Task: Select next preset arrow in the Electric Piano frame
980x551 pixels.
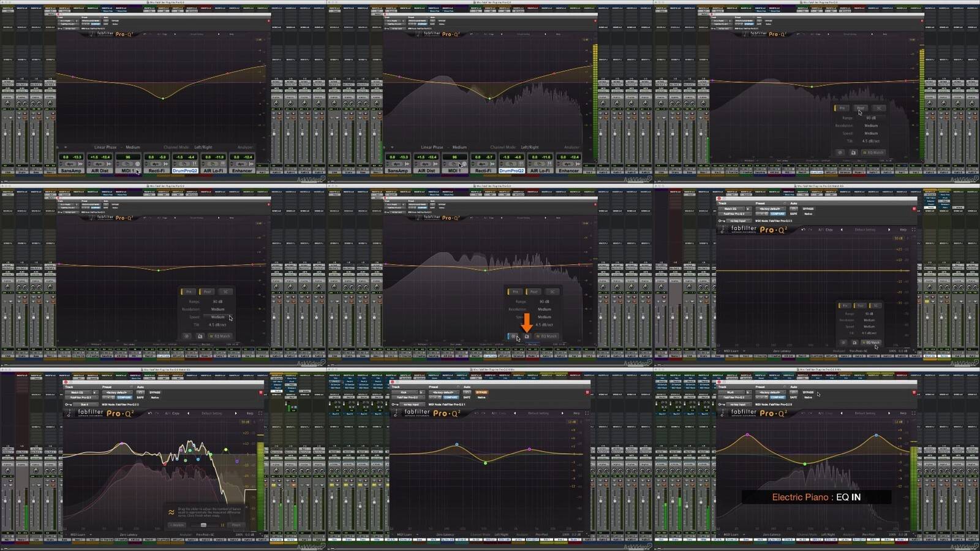Action: pyautogui.click(x=889, y=413)
